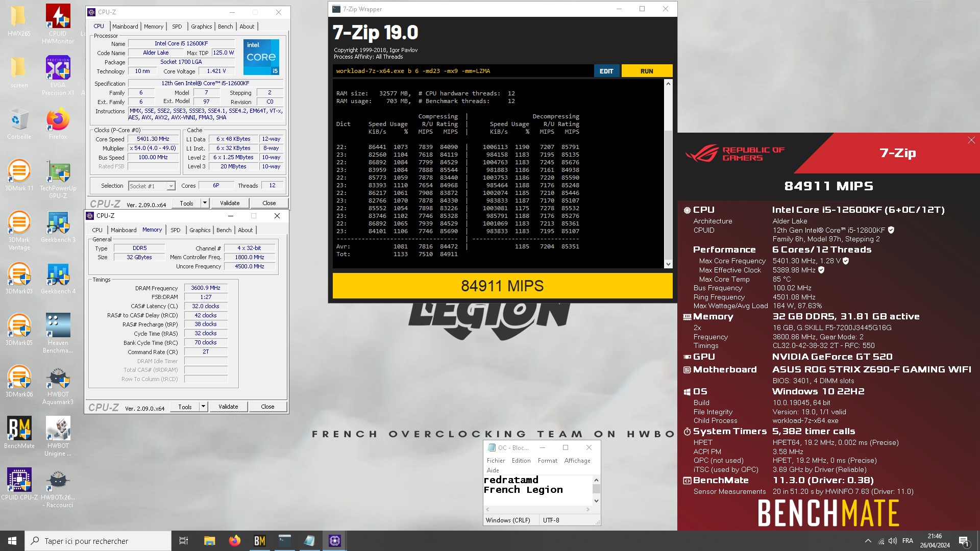Open 3DMark05 desktop shortcut
980x551 pixels.
(x=19, y=330)
